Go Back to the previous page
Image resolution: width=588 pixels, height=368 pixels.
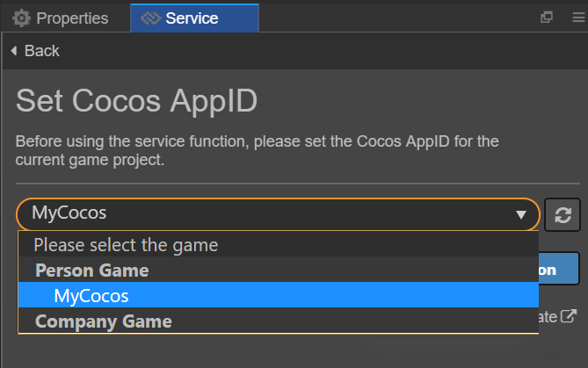pyautogui.click(x=41, y=51)
